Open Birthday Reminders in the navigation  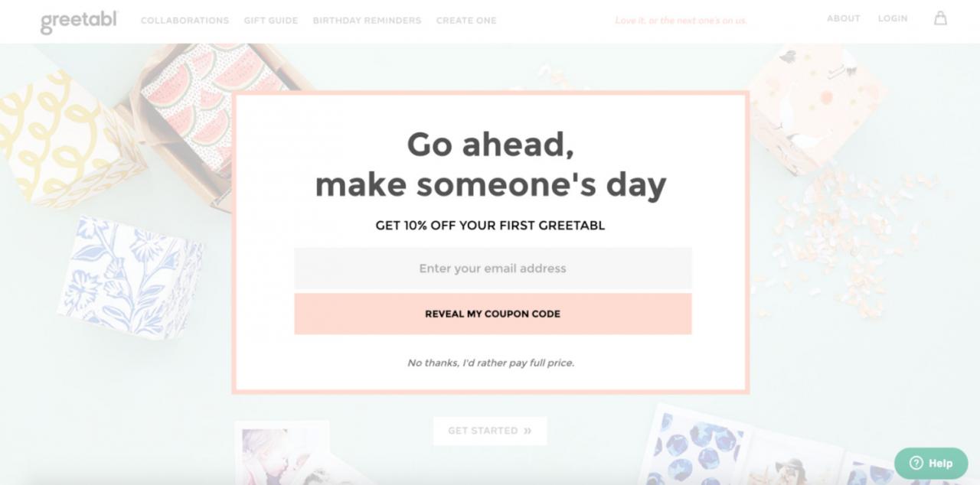[x=367, y=21]
